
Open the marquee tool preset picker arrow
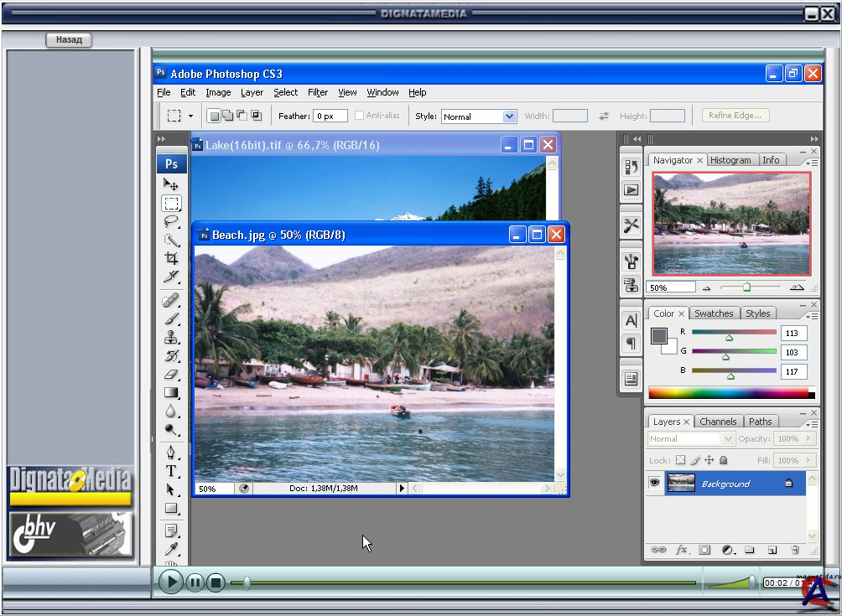coord(190,116)
